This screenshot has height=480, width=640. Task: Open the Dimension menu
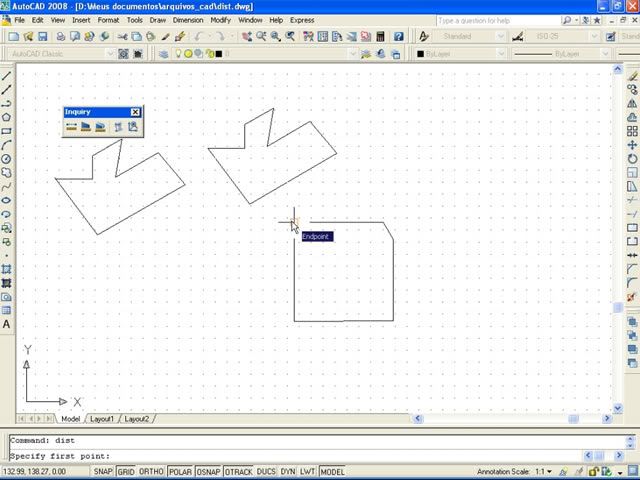pyautogui.click(x=188, y=20)
